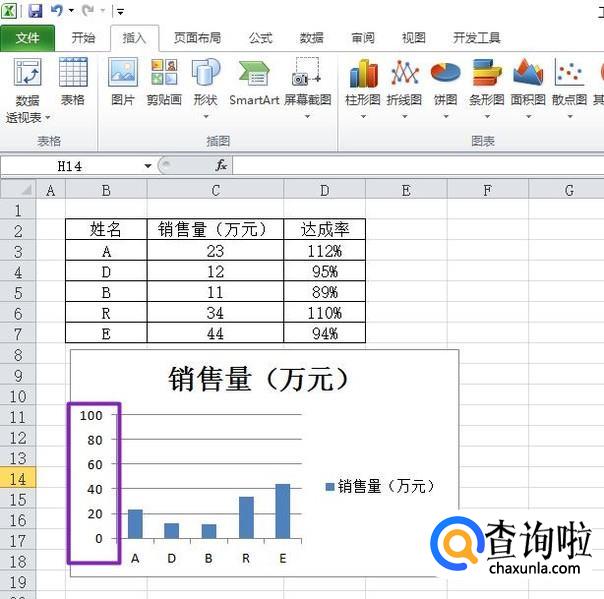Switch to the 数据 ribbon tab

tap(311, 38)
